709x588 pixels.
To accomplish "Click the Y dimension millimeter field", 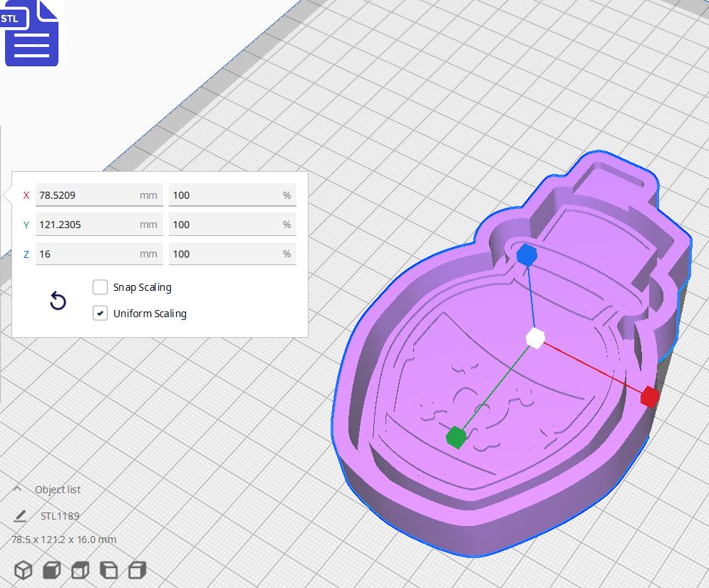I will pos(98,224).
